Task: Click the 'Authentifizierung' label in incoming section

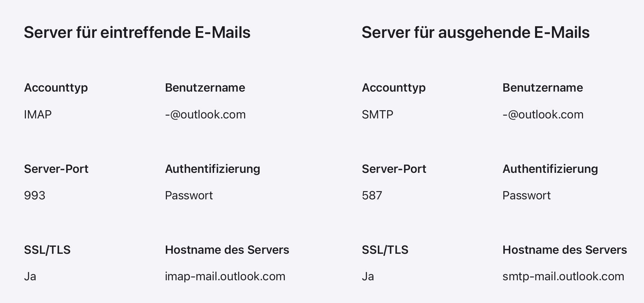Action: pyautogui.click(x=212, y=169)
